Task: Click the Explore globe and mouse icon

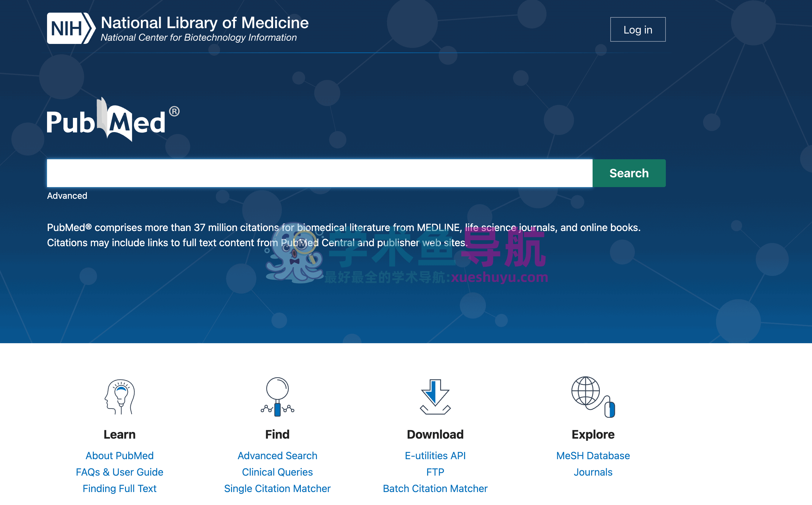Action: [x=593, y=397]
